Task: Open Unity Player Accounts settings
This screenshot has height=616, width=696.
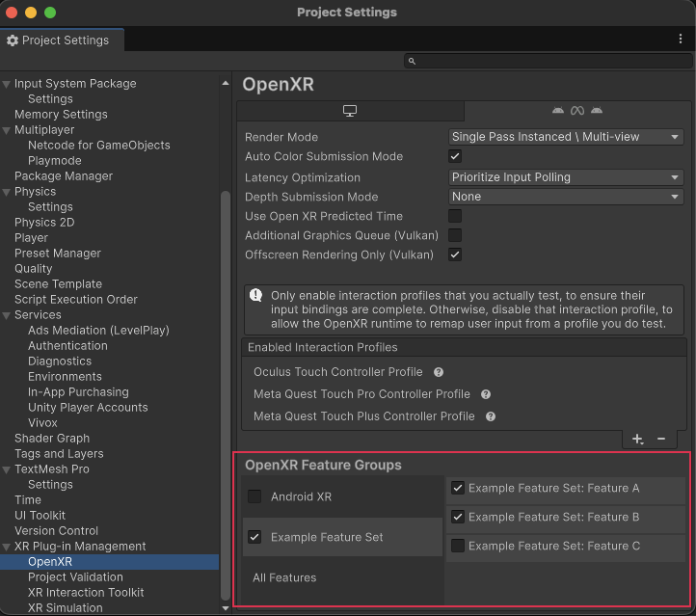Action: click(88, 408)
